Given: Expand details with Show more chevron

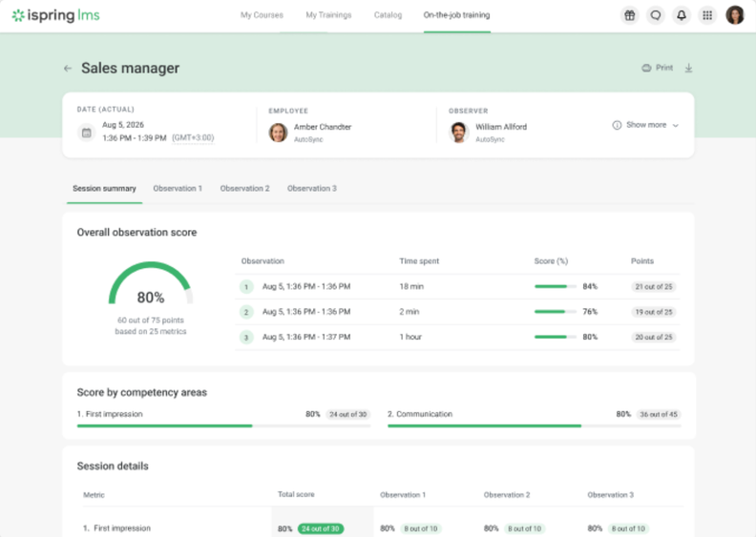Looking at the screenshot, I should [x=676, y=126].
